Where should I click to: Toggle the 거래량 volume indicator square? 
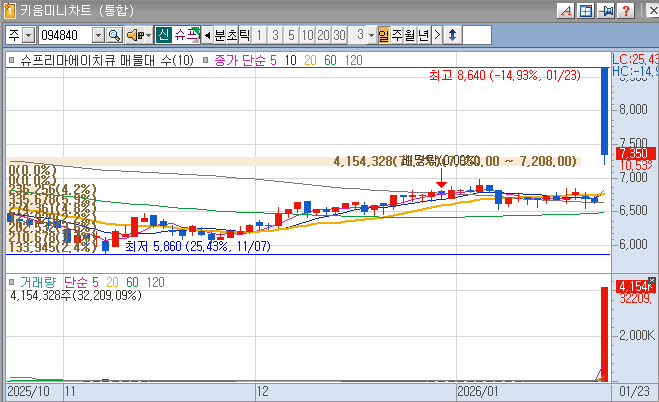coord(11,282)
